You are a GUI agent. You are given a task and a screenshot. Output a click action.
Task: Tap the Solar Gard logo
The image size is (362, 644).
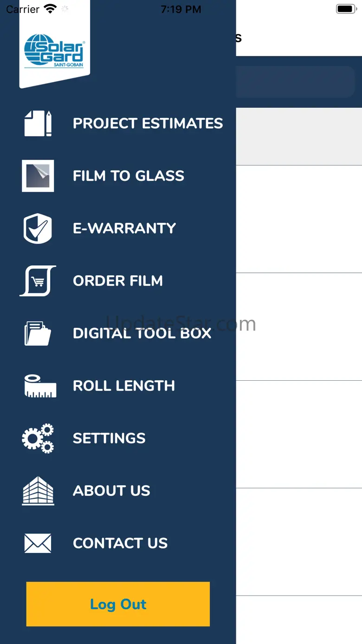click(54, 51)
